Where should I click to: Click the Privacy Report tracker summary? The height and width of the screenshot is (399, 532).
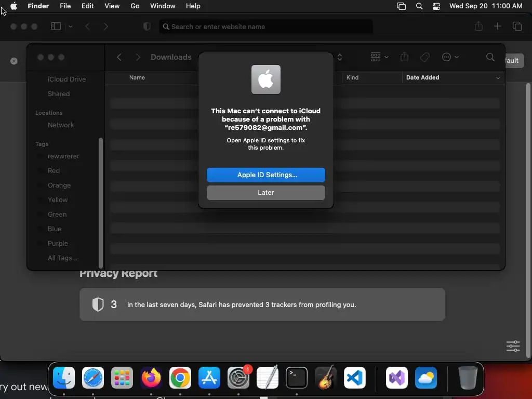[x=262, y=304]
